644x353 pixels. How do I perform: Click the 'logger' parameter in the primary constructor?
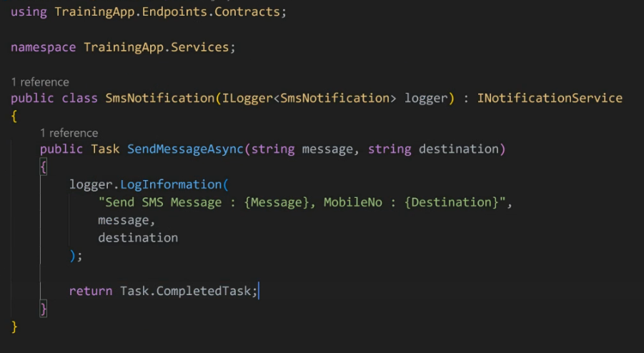[425, 98]
